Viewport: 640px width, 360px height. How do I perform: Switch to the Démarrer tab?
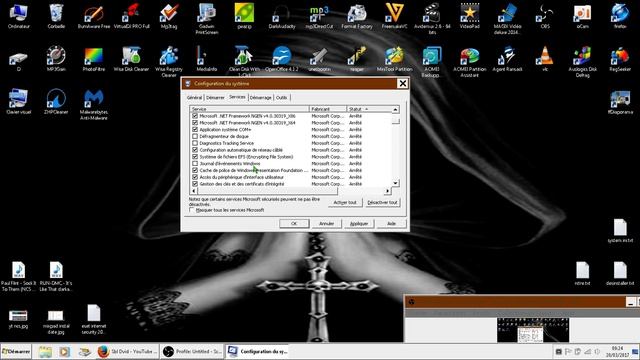(x=215, y=98)
